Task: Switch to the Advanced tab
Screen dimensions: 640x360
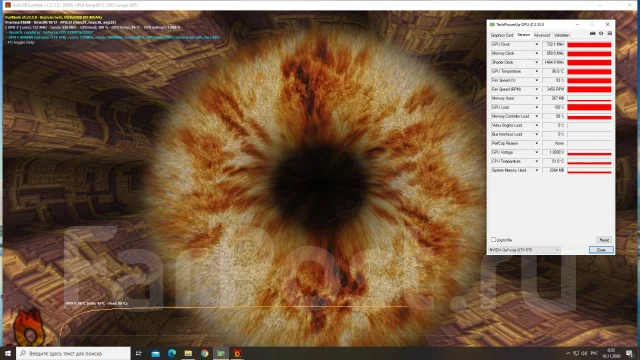Action: (542, 36)
